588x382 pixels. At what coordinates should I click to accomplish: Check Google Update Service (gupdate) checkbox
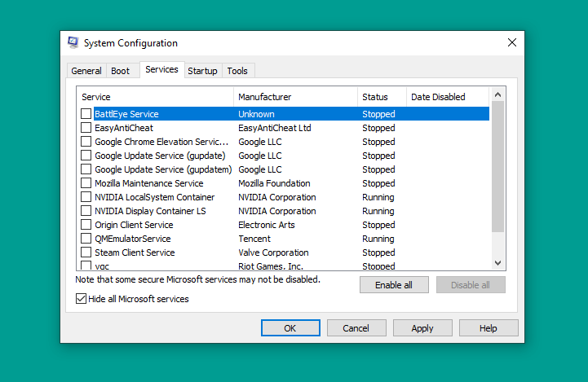[x=86, y=155]
